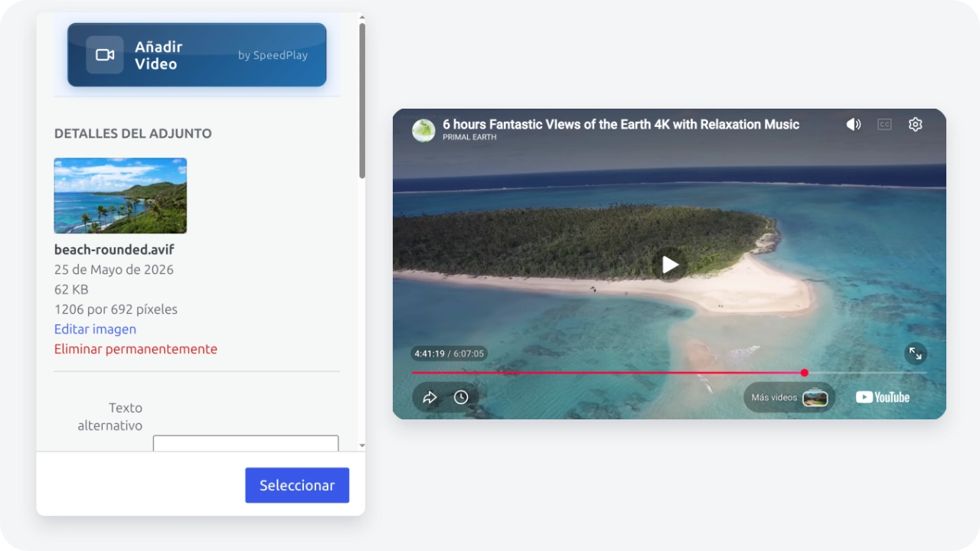Click the 1206 por 692 píxeles text

(116, 309)
